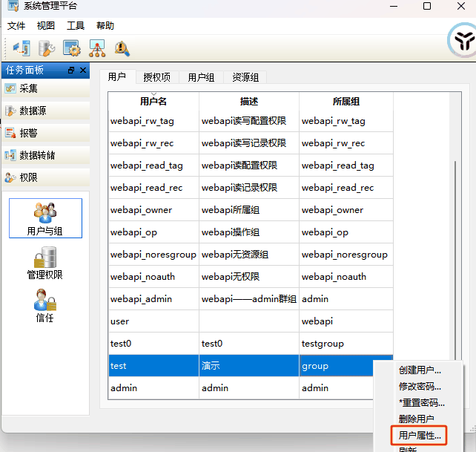Select admin in 用户名 column
The width and height of the screenshot is (476, 452).
(x=153, y=388)
